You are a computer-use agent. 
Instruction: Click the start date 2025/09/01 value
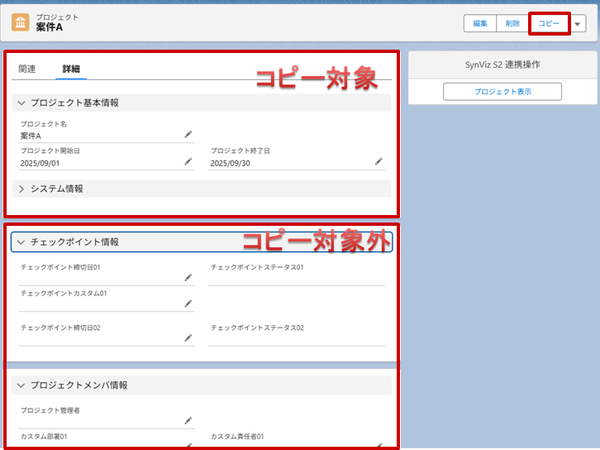coord(40,163)
